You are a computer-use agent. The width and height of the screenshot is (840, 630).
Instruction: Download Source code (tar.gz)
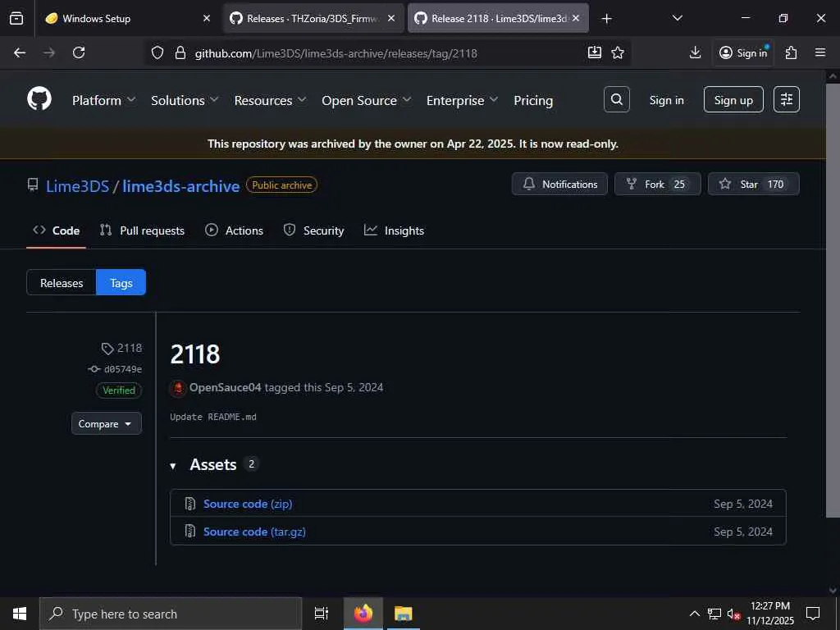point(254,532)
